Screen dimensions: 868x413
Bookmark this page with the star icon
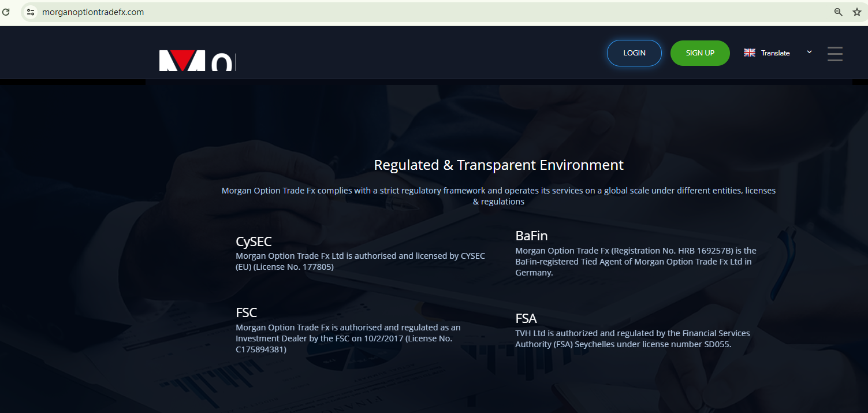(856, 12)
